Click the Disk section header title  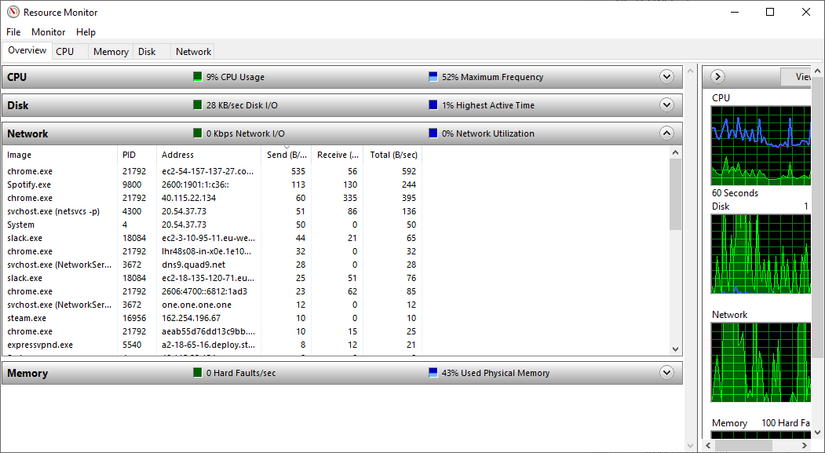(18, 105)
